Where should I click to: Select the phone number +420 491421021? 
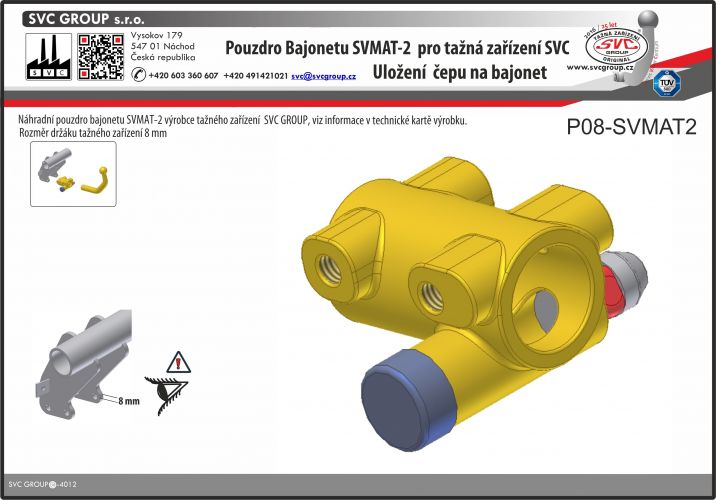[x=256, y=76]
